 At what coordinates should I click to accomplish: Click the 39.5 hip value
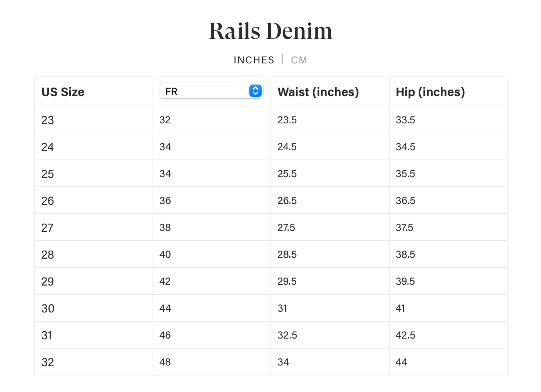point(405,281)
